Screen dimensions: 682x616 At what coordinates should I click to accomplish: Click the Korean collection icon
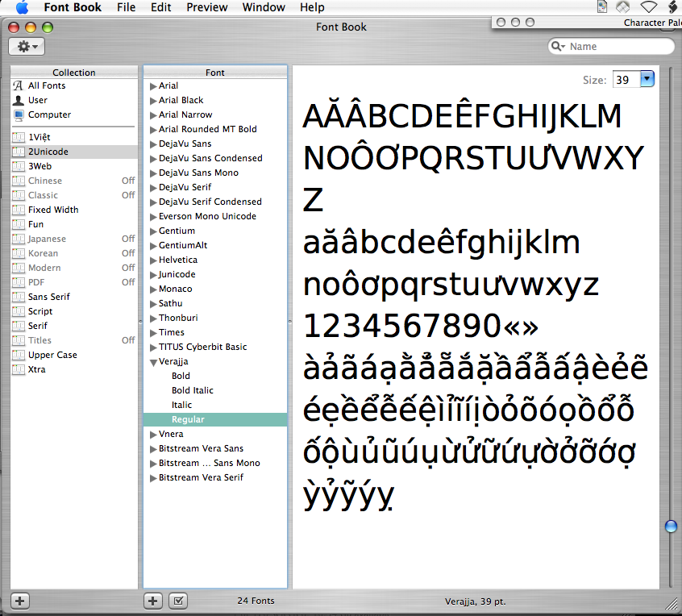click(19, 254)
